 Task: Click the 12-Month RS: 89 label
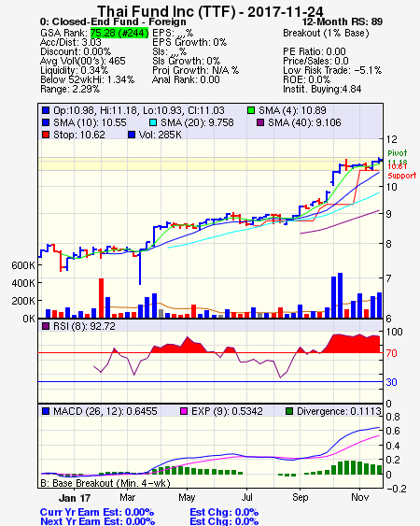point(343,21)
